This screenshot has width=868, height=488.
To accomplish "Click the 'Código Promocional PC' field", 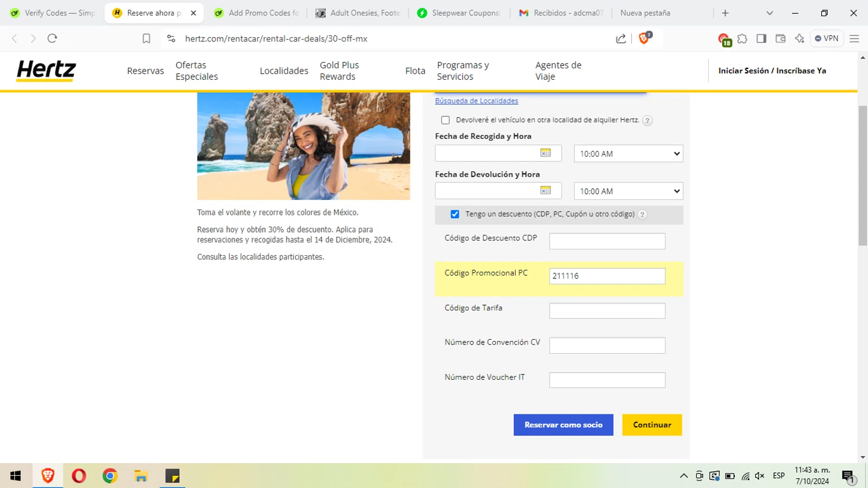I will 607,276.
